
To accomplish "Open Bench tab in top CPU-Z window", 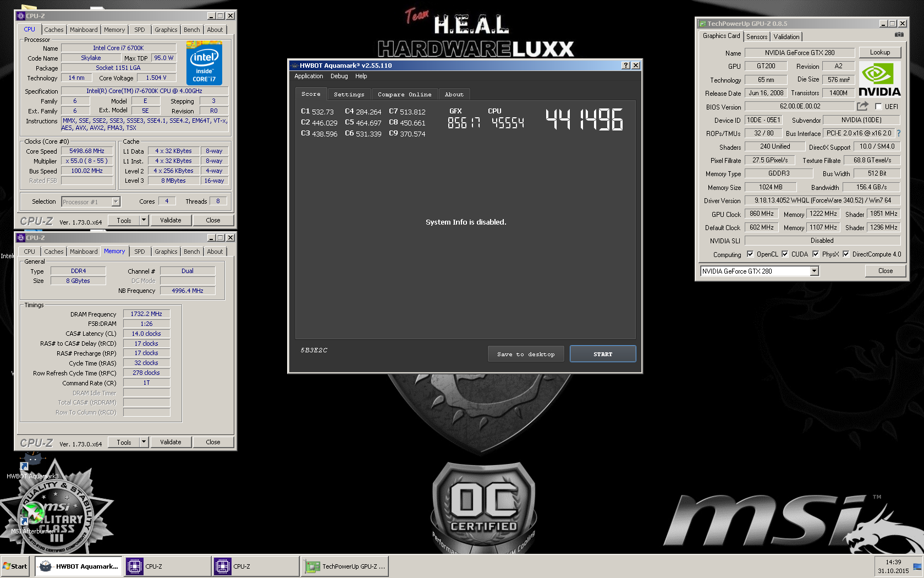I will pos(192,30).
